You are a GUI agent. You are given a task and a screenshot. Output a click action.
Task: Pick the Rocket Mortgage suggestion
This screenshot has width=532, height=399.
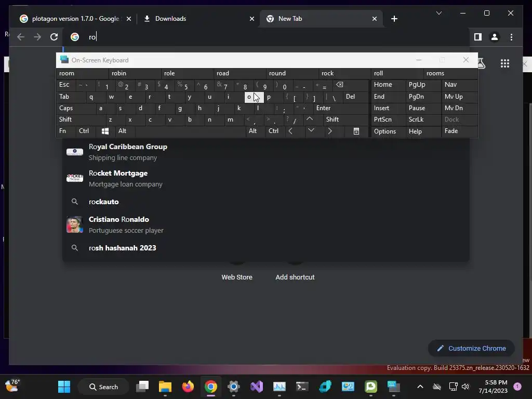265,179
